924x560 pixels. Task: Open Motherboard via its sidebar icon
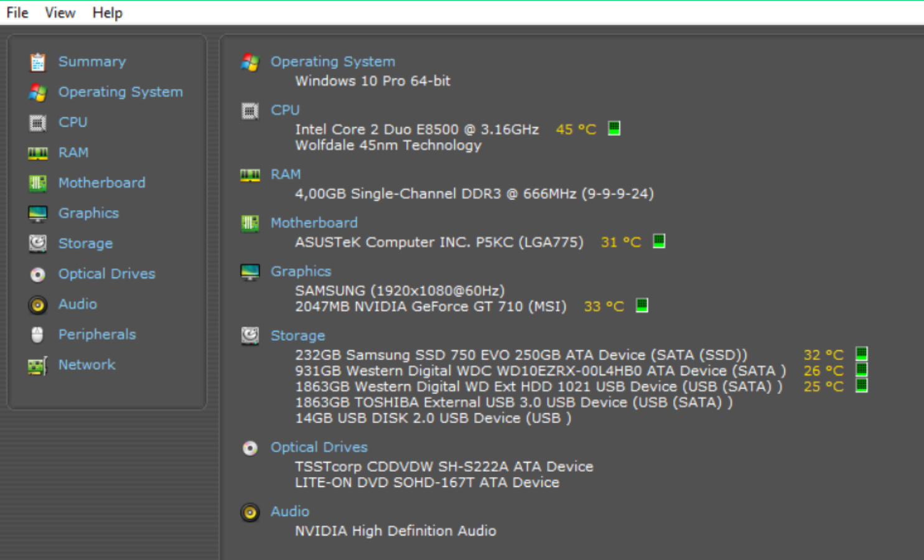pyautogui.click(x=37, y=183)
